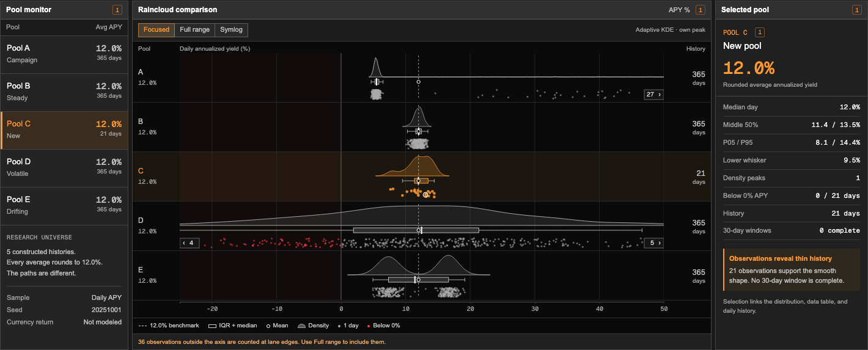Click the Density legend entry
This screenshot has width=868, height=350.
coord(314,326)
